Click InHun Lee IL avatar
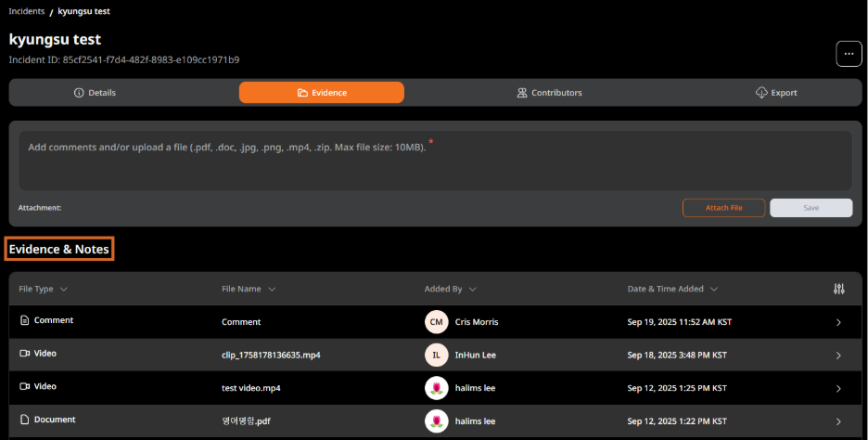 [436, 355]
